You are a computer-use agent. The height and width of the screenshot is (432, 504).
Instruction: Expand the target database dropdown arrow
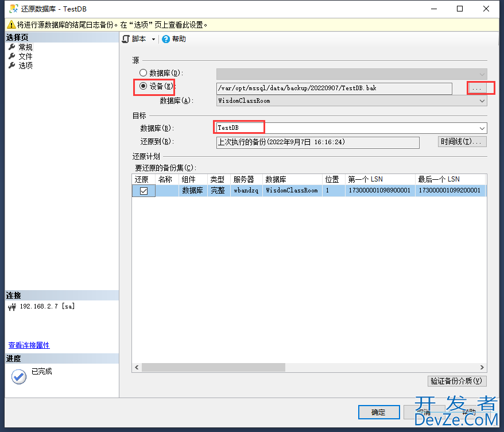pos(482,128)
